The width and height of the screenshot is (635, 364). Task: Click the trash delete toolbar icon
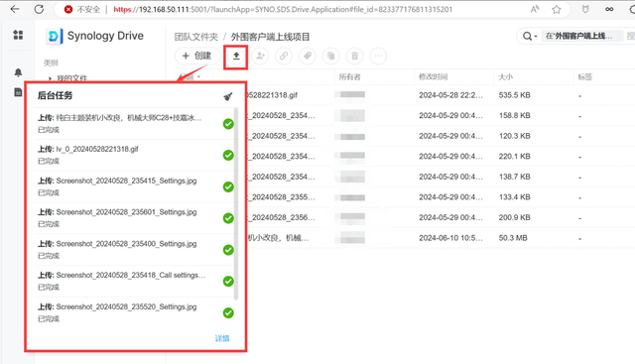pyautogui.click(x=355, y=56)
